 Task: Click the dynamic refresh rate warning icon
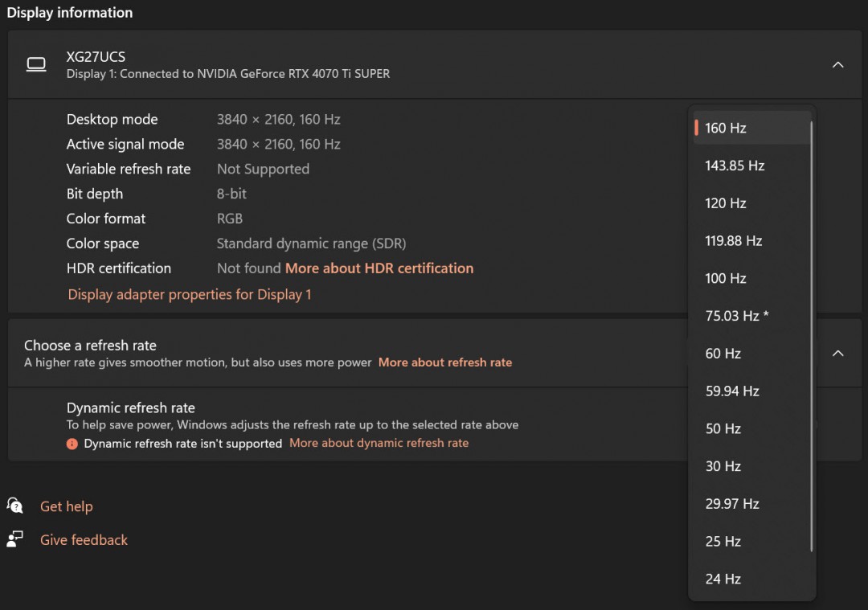pyautogui.click(x=72, y=444)
